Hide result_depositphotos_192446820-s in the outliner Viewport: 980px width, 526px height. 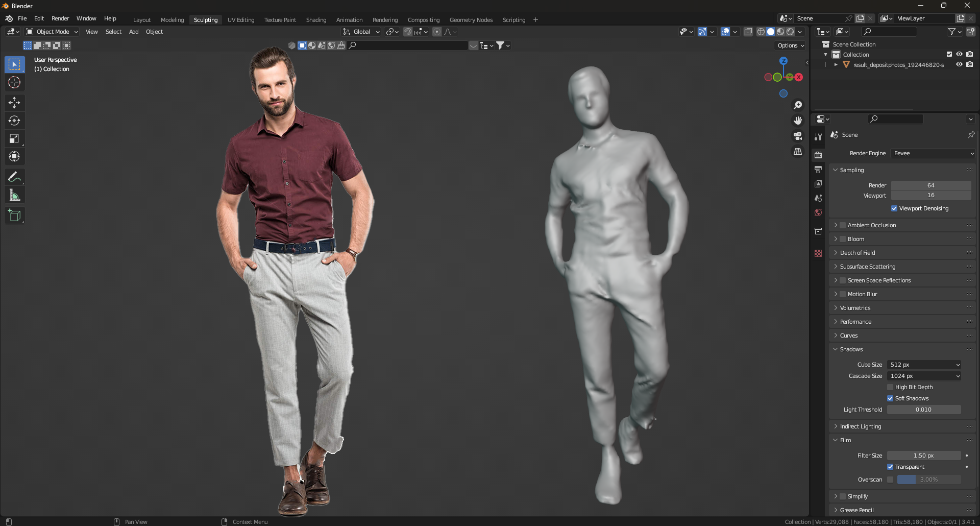tap(959, 64)
